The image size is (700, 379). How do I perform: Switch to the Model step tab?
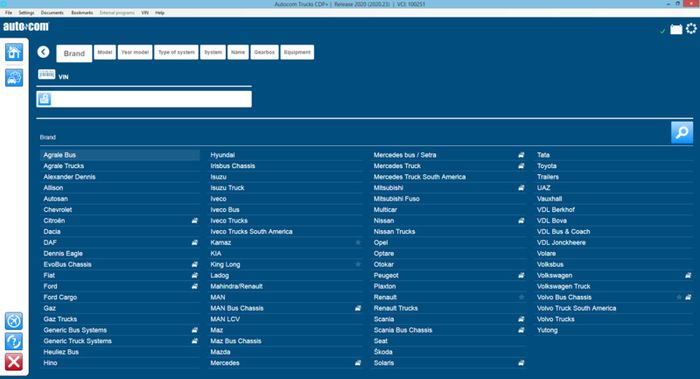coord(105,52)
